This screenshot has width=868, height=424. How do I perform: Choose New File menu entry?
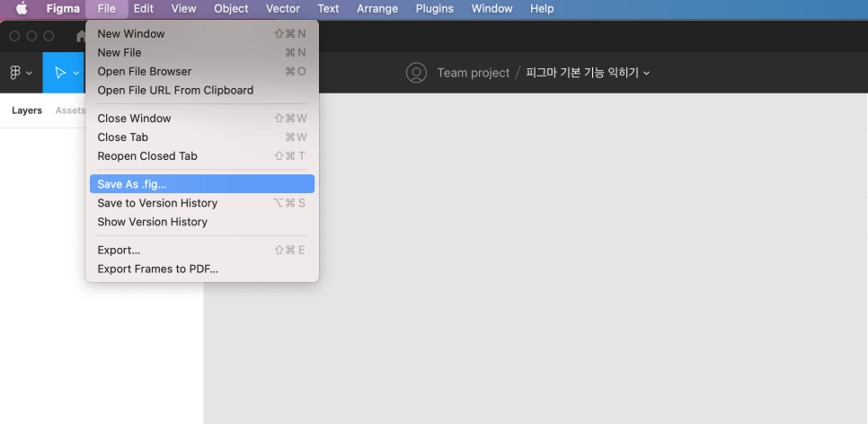[x=202, y=53]
